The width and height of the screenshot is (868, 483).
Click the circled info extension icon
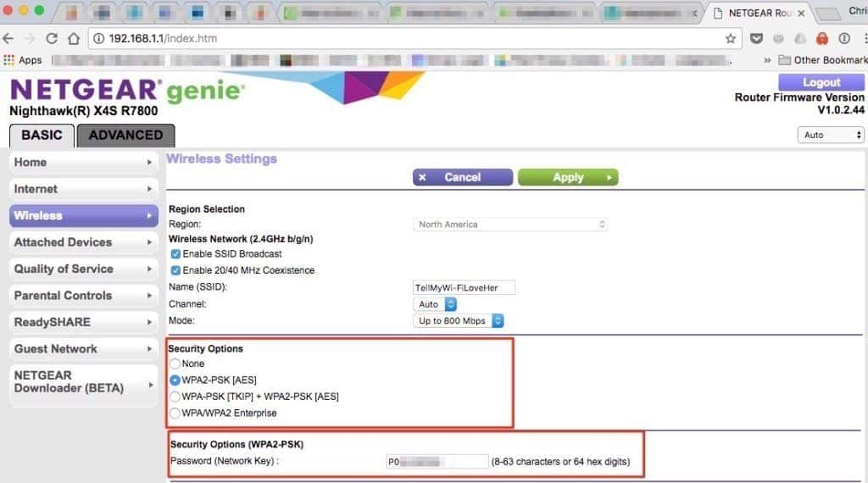[x=844, y=38]
